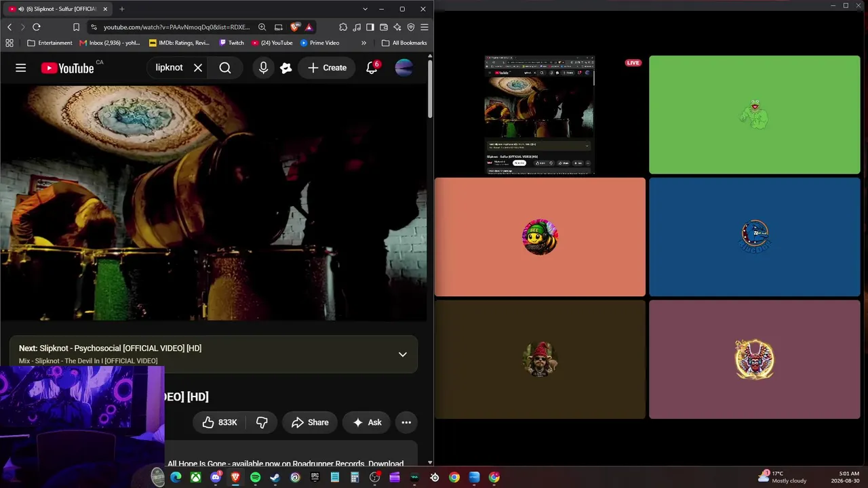This screenshot has width=868, height=488.
Task: Select the red-hat bearded avatar tile
Action: [540, 359]
